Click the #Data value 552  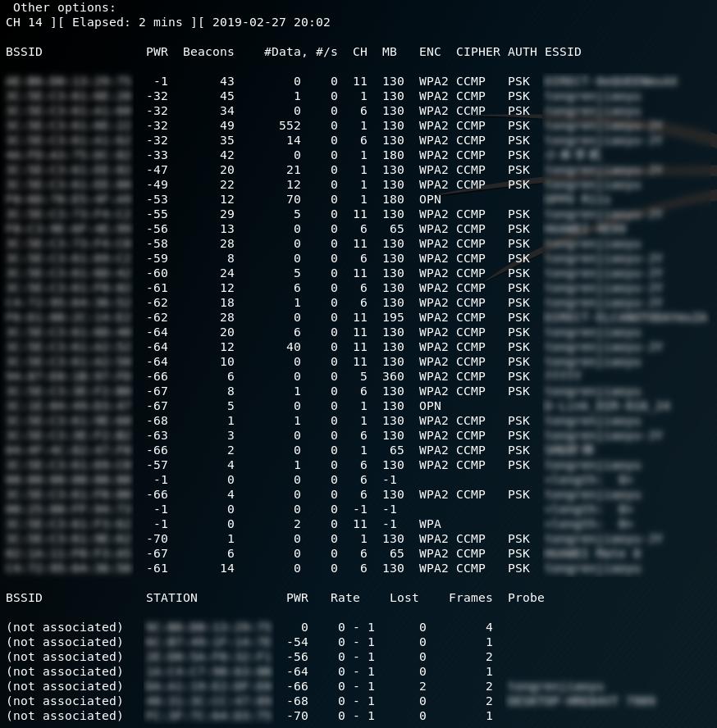(x=290, y=125)
